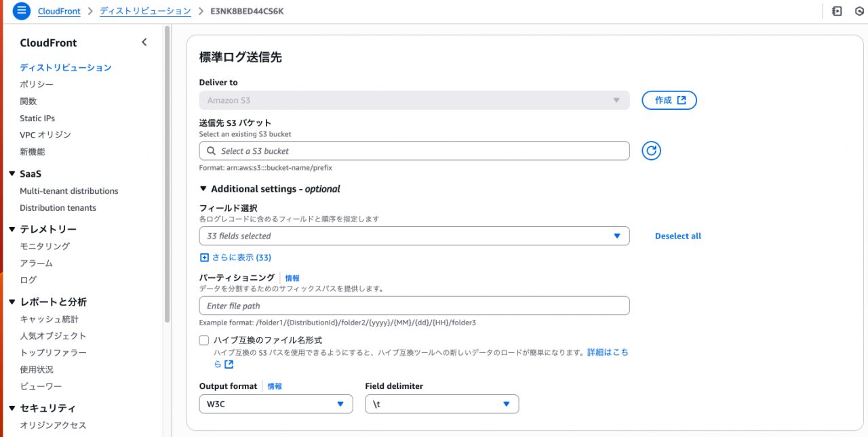Collapse the SaaS sidebar section
Screen dimensions: 868x437
tap(12, 174)
